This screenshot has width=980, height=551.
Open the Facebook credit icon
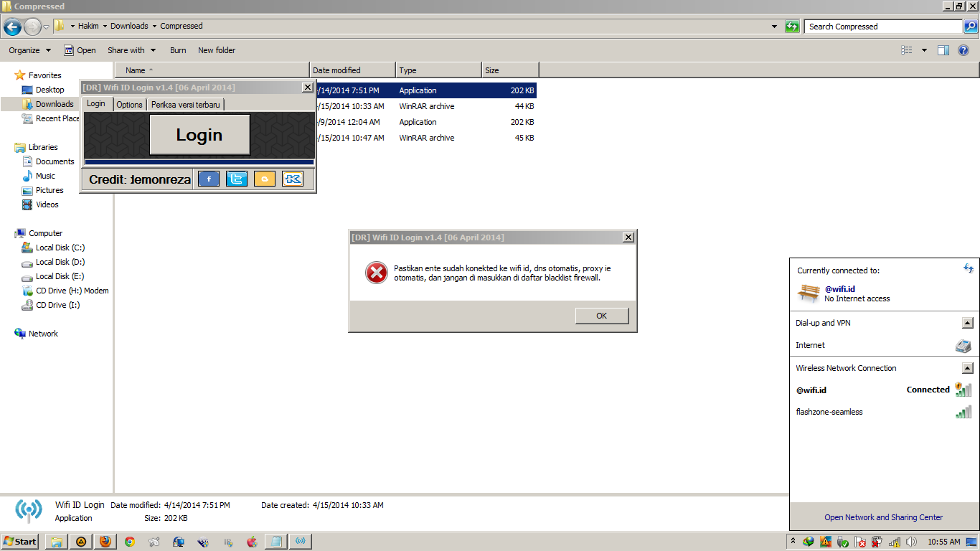tap(208, 179)
